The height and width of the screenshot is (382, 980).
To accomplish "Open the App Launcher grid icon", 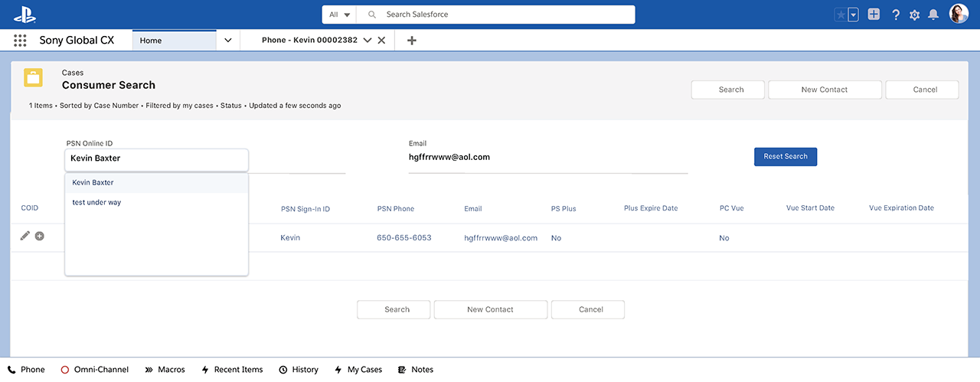I will point(20,41).
